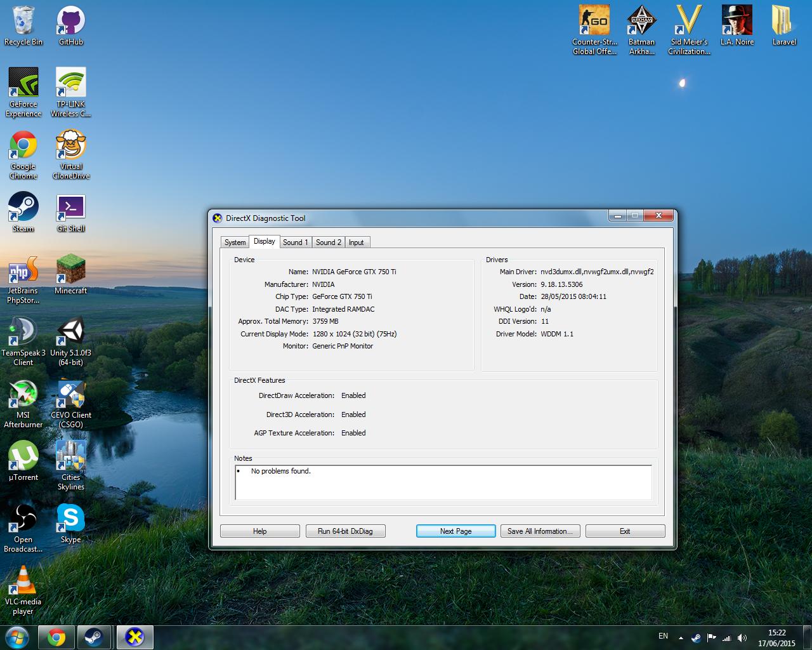The width and height of the screenshot is (812, 650).
Task: Click the 3759 MB memory value
Action: click(325, 321)
